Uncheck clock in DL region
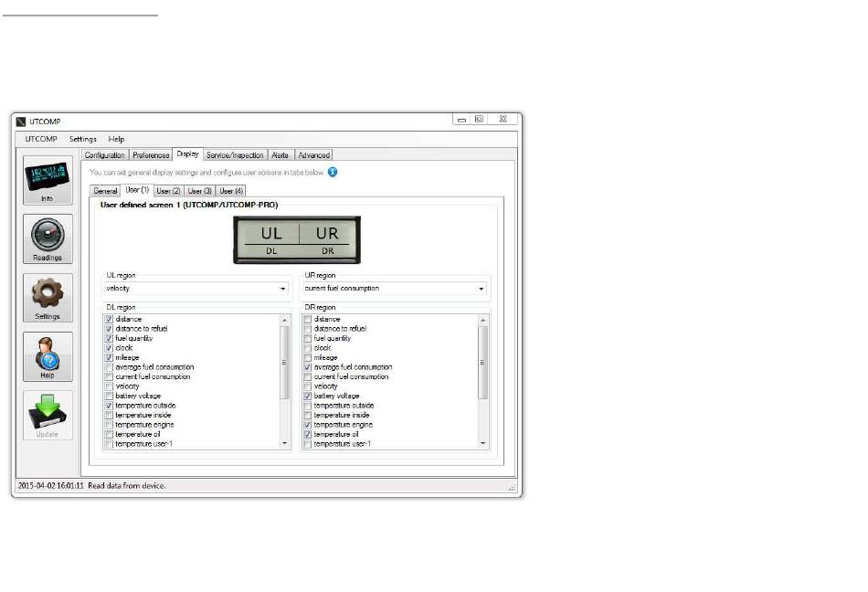 point(109,348)
